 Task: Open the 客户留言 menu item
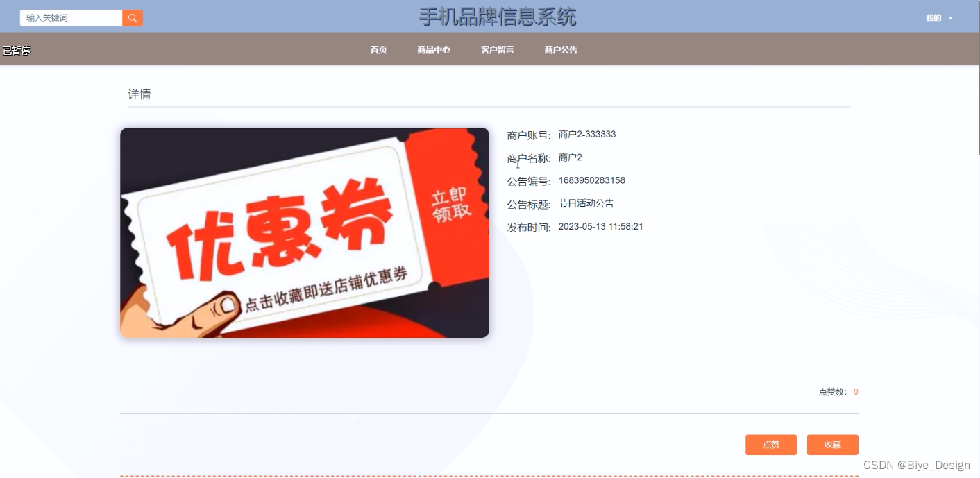pyautogui.click(x=497, y=50)
